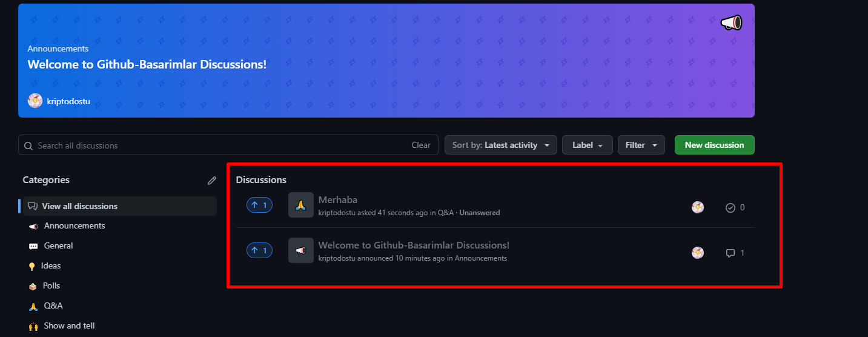Select the Announcements category in the sidebar
The width and height of the screenshot is (868, 337).
click(74, 225)
